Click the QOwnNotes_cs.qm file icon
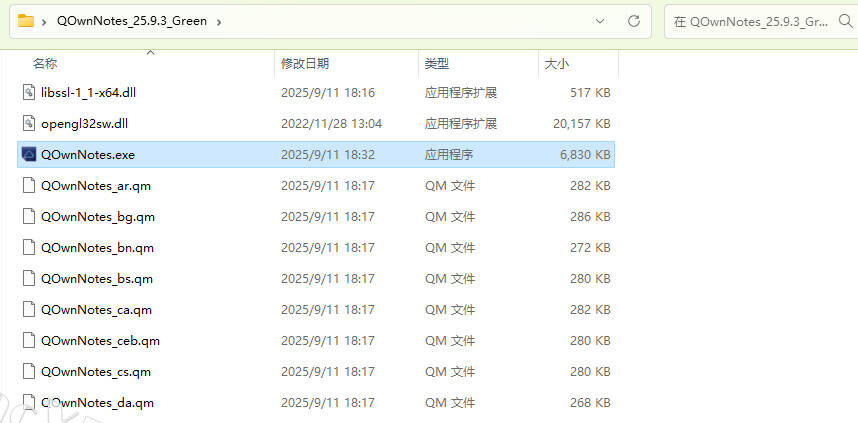 [28, 372]
